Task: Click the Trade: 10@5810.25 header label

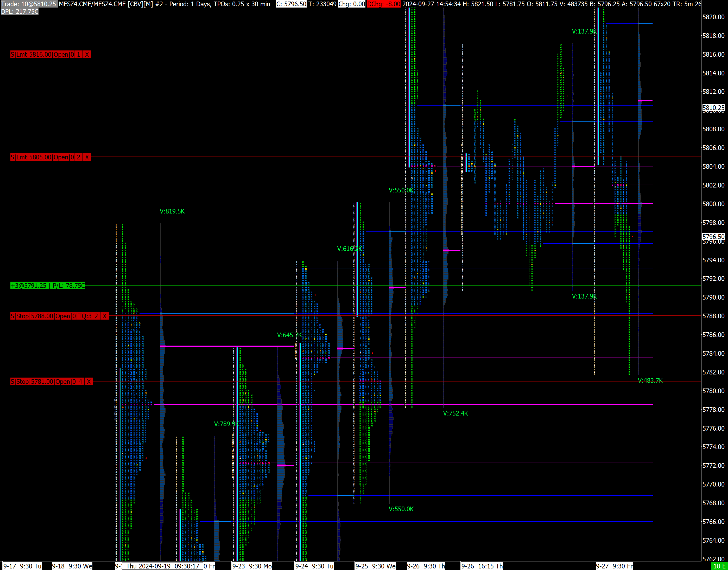Action: tap(29, 4)
